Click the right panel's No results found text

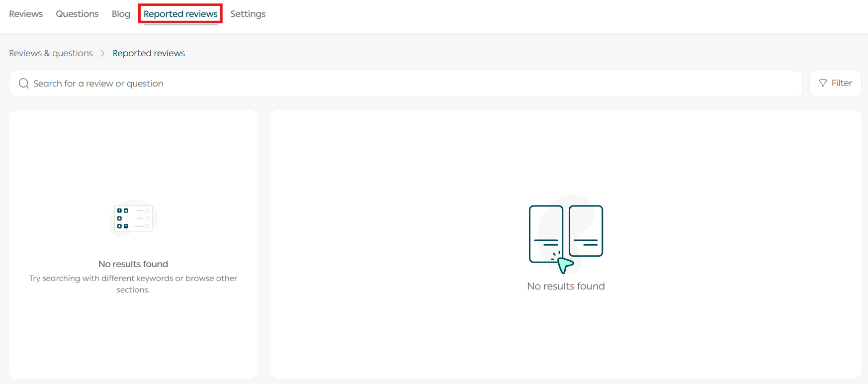(x=566, y=286)
